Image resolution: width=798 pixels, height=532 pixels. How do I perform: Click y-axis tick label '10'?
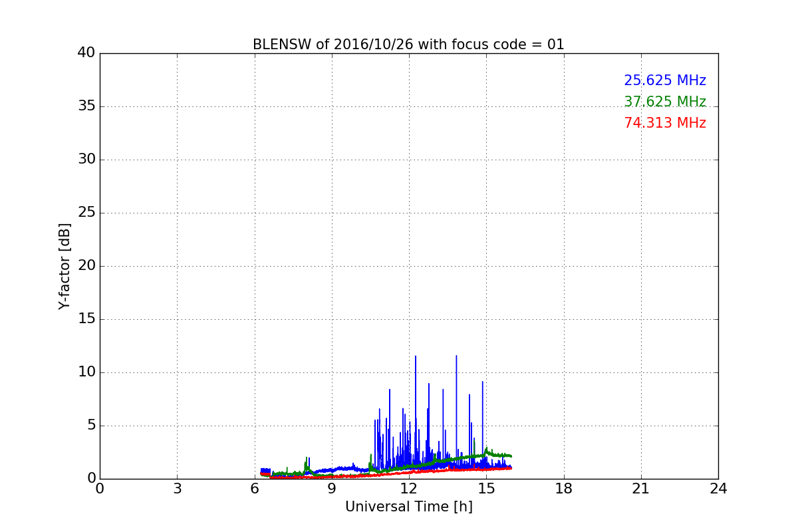[87, 372]
